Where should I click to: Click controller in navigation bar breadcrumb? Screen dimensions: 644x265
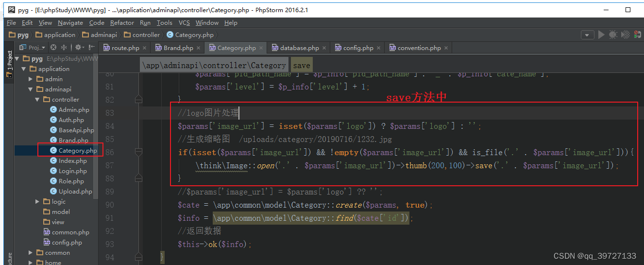142,35
